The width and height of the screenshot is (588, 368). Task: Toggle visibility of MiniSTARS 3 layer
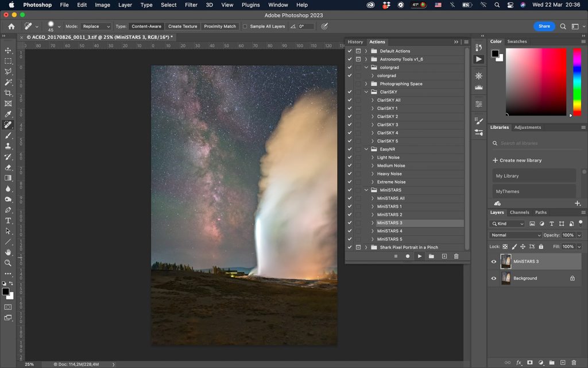click(x=493, y=261)
